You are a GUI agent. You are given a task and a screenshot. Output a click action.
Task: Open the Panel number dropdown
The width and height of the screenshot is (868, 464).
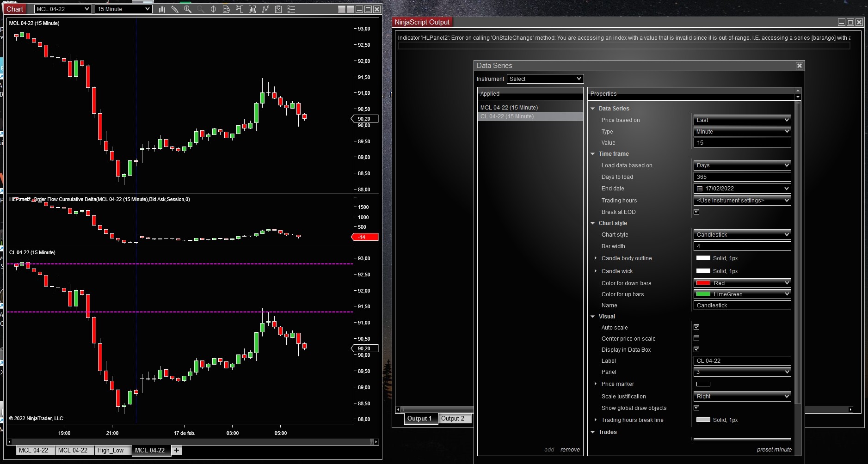click(x=742, y=372)
